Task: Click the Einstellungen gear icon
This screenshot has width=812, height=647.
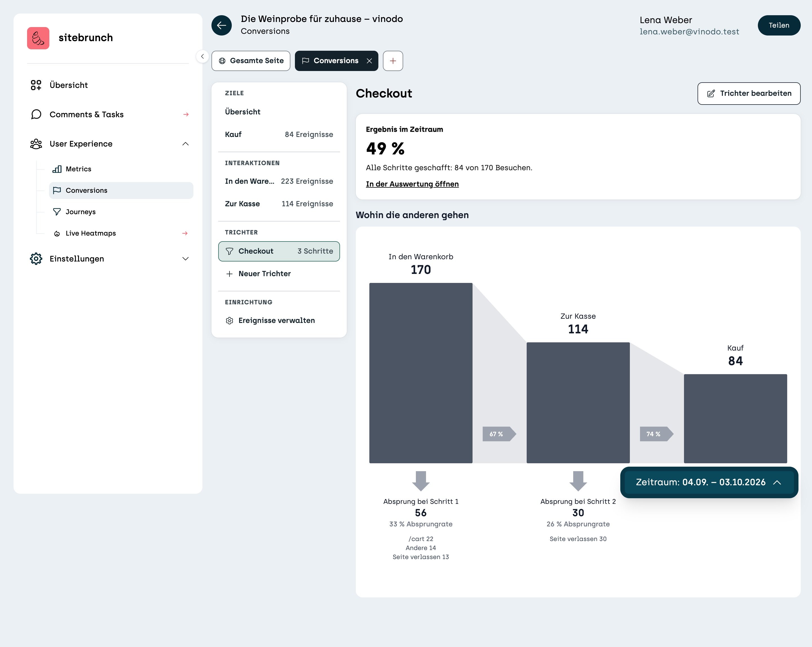Action: [36, 259]
